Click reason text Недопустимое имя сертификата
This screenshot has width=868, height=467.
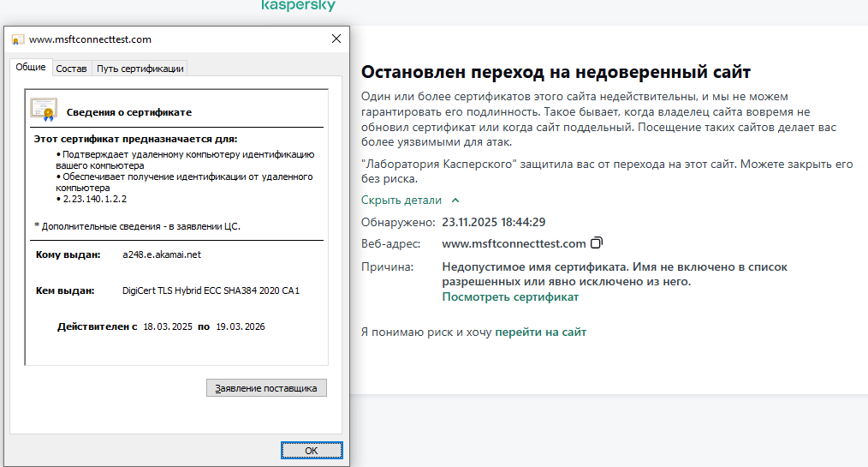[x=535, y=267]
